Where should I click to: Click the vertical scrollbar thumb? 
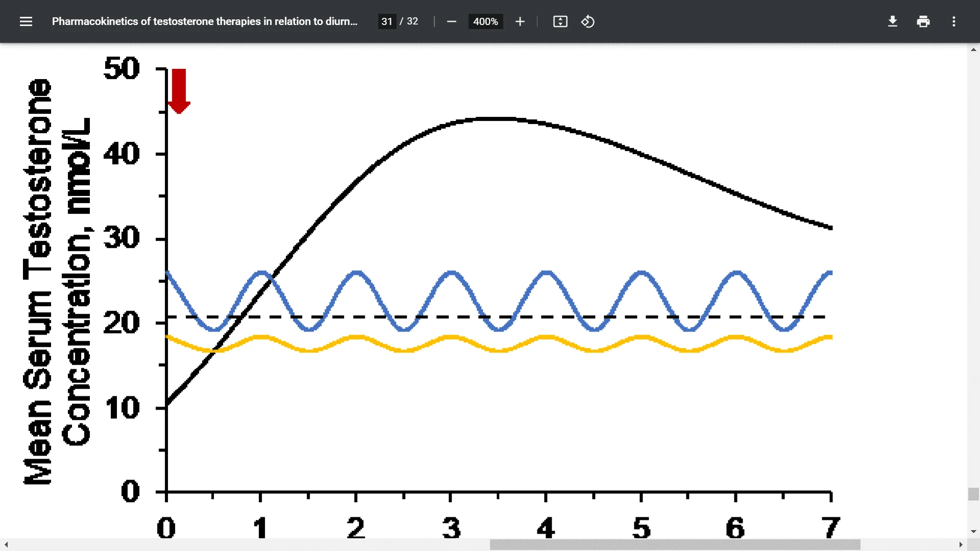pos(973,494)
